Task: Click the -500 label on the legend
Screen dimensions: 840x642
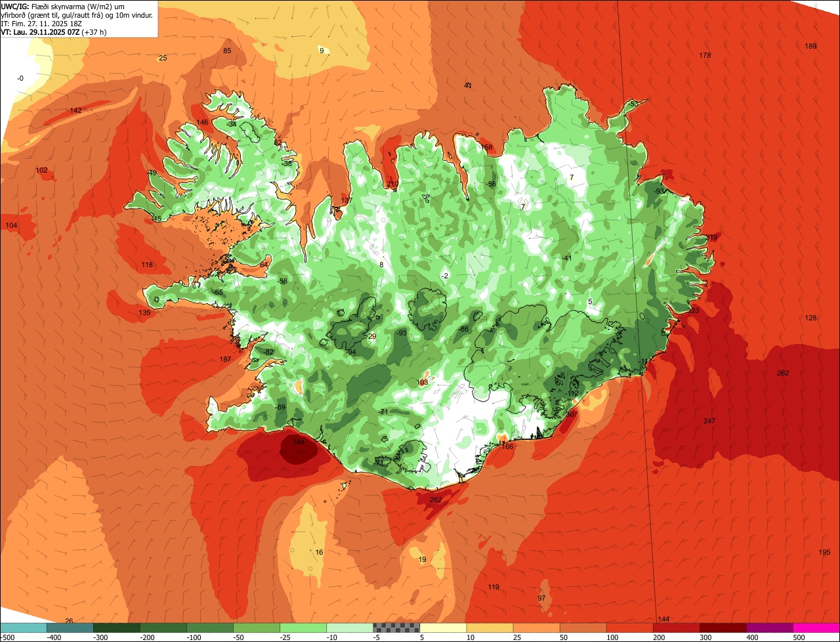Action: click(x=7, y=637)
